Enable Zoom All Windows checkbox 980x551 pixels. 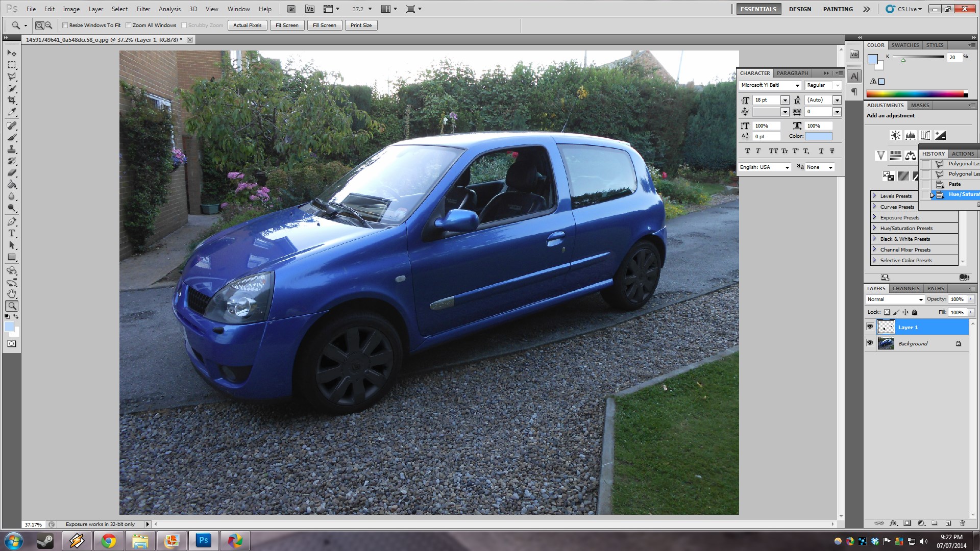point(129,26)
